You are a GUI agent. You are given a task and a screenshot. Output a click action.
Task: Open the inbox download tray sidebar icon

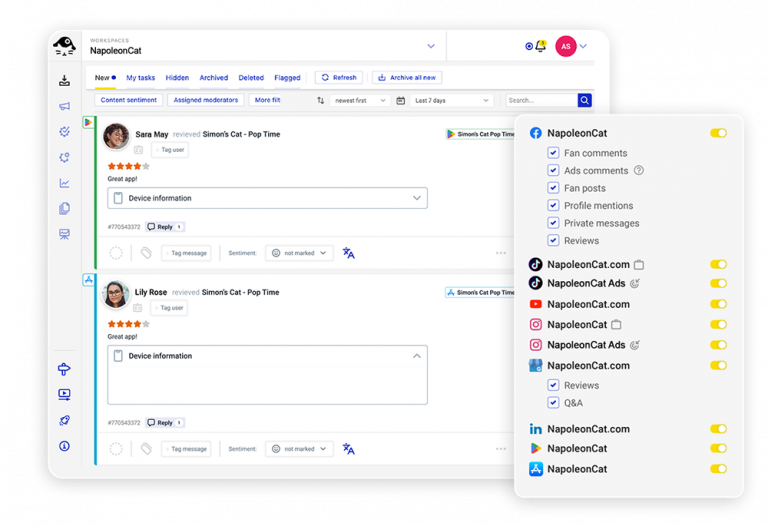64,80
